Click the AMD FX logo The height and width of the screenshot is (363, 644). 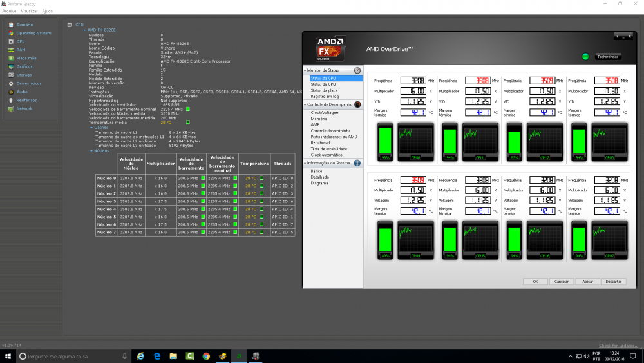(x=331, y=49)
